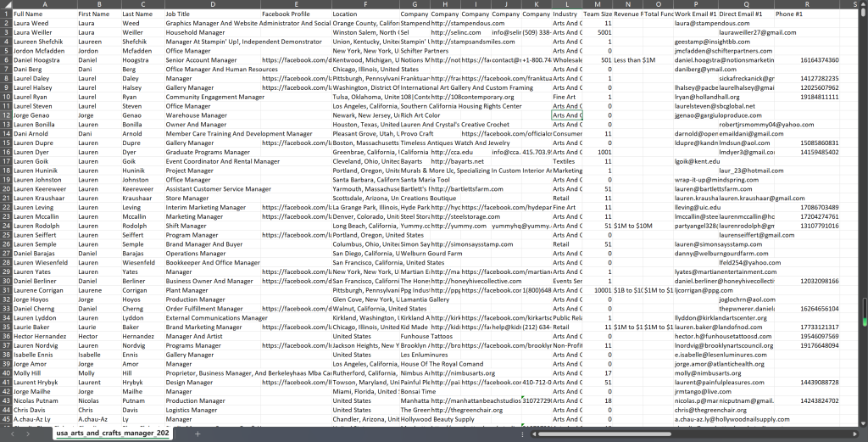Open the usa_arts_and_crafts_manager sheet tab
The width and height of the screenshot is (868, 442).
click(x=113, y=434)
